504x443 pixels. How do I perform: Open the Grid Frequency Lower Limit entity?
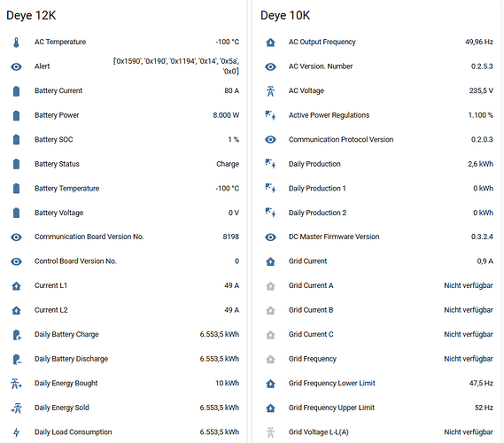coord(377,384)
